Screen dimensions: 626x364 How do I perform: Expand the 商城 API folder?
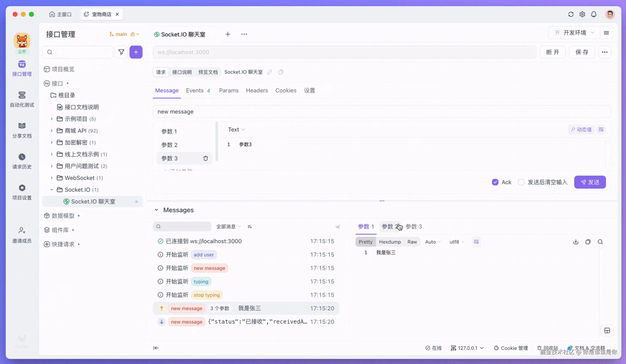coord(52,131)
